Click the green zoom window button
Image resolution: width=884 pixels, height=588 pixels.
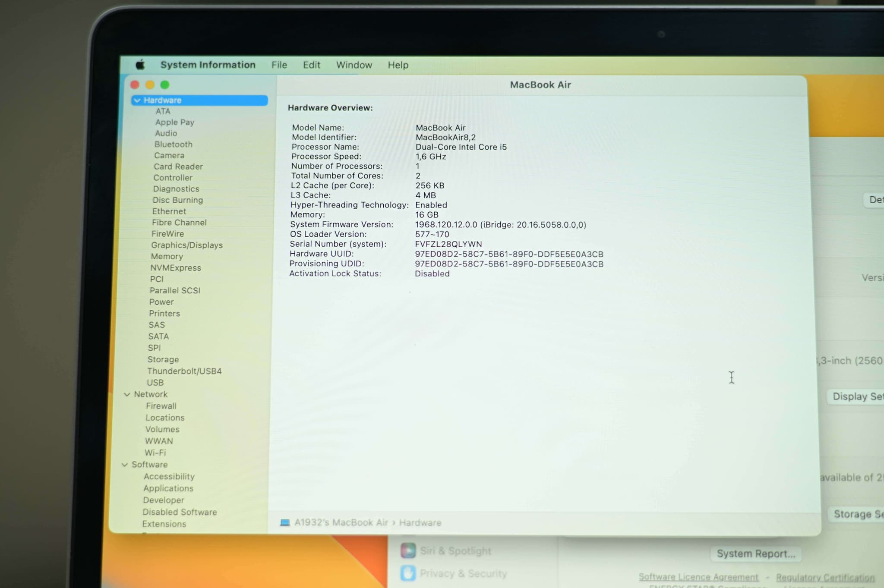tap(165, 85)
